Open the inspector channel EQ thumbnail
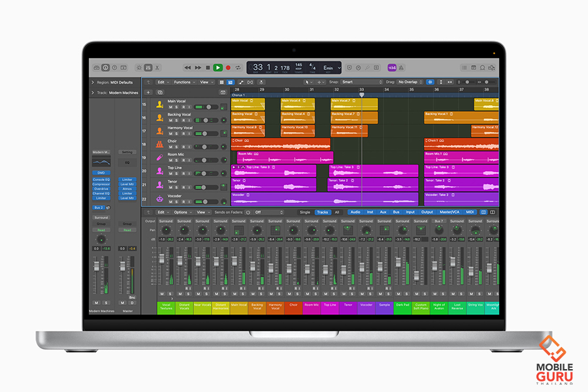Screen dimensions: 588x392 pos(101,162)
